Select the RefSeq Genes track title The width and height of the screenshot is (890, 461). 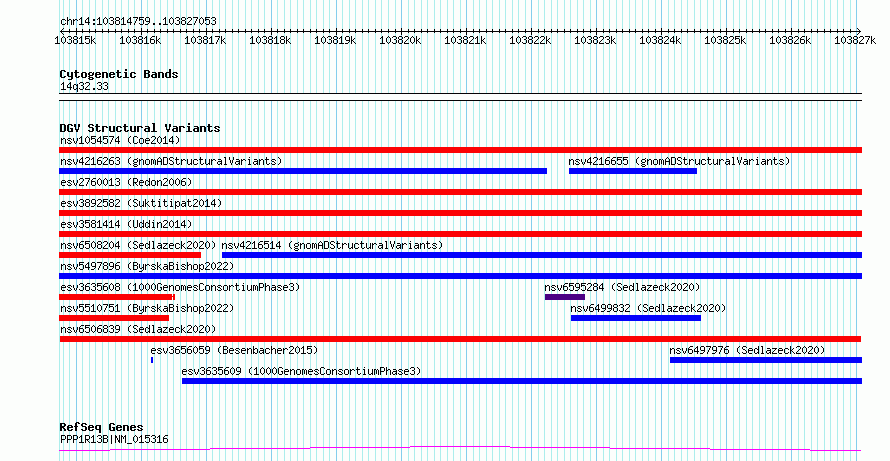click(102, 427)
